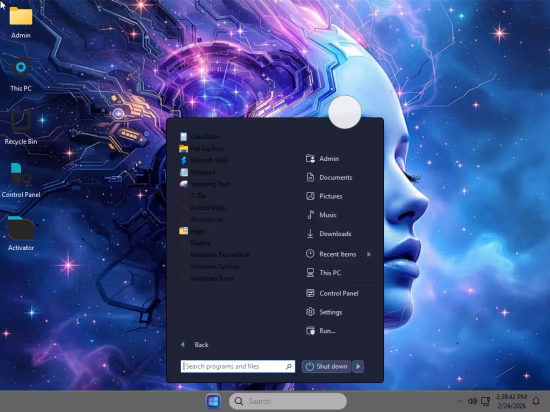This screenshot has width=550, height=412.
Task: Open Admin folder in Start menu right pane
Action: (x=322, y=159)
